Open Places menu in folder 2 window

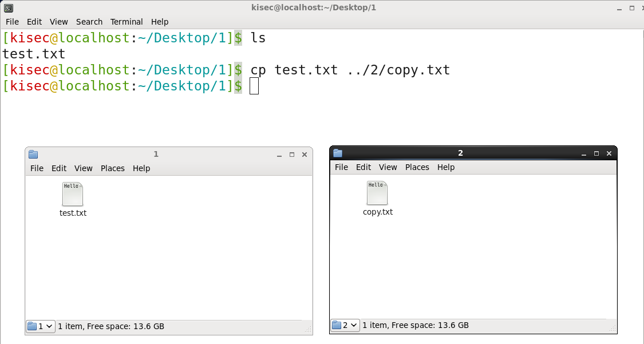(x=417, y=167)
